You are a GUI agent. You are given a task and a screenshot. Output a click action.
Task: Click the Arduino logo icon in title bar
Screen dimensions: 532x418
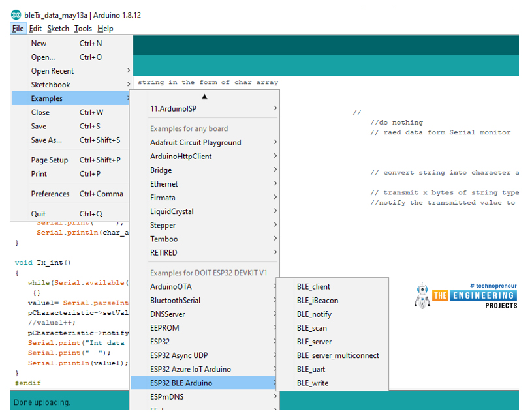point(16,15)
